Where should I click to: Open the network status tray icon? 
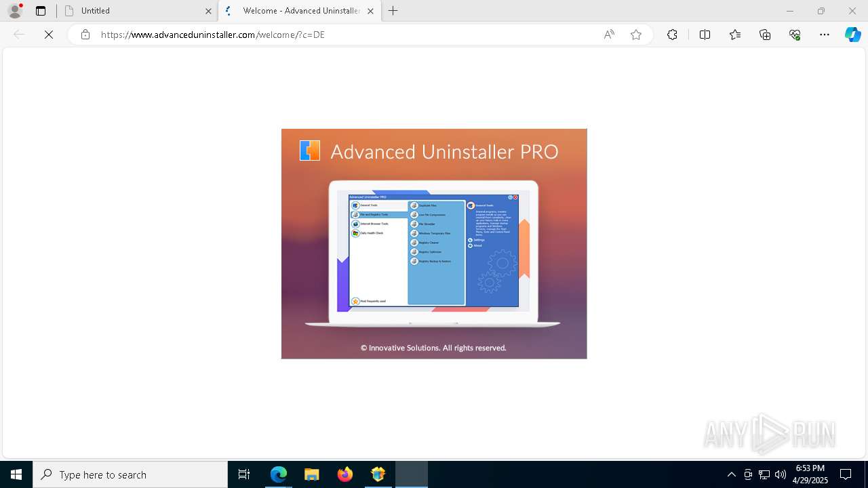(x=764, y=474)
